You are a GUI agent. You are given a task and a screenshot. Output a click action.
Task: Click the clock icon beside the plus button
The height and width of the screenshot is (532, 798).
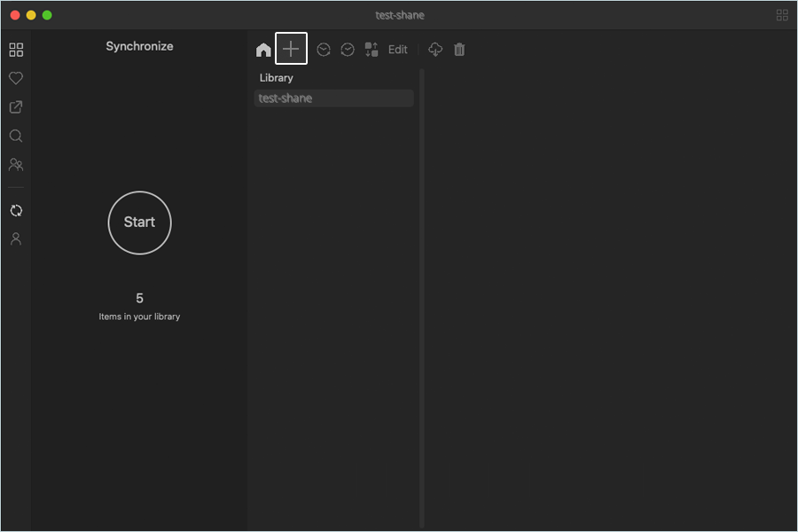pyautogui.click(x=324, y=50)
